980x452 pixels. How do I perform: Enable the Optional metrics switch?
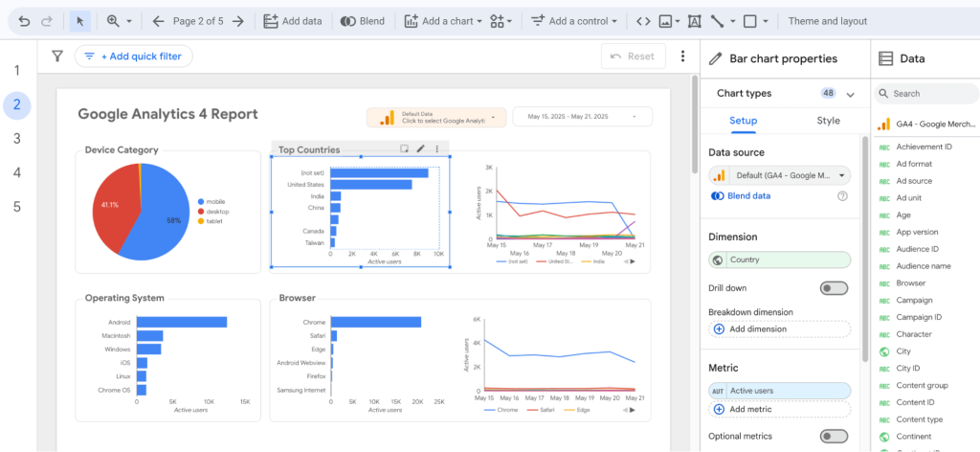834,436
